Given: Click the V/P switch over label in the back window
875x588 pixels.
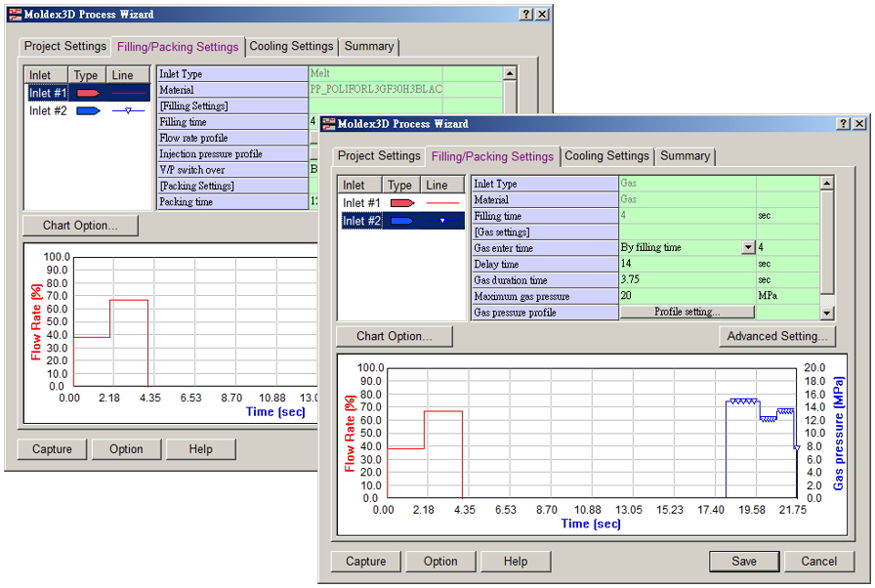Looking at the screenshot, I should point(192,170).
